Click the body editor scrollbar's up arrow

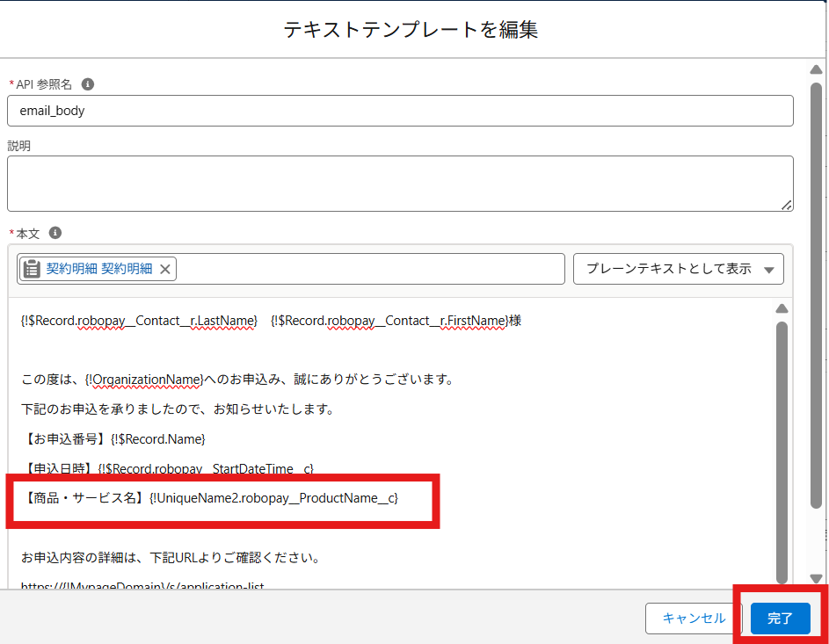click(781, 308)
